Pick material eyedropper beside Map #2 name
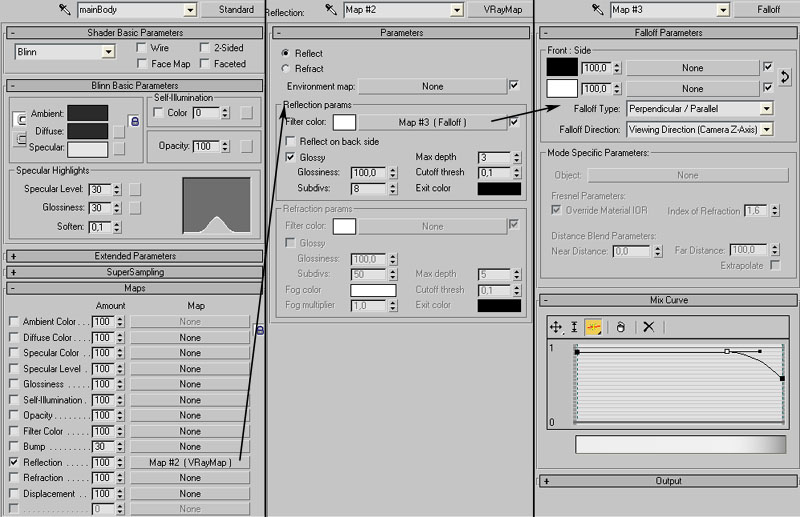Viewport: 800px width, 517px height. point(331,9)
